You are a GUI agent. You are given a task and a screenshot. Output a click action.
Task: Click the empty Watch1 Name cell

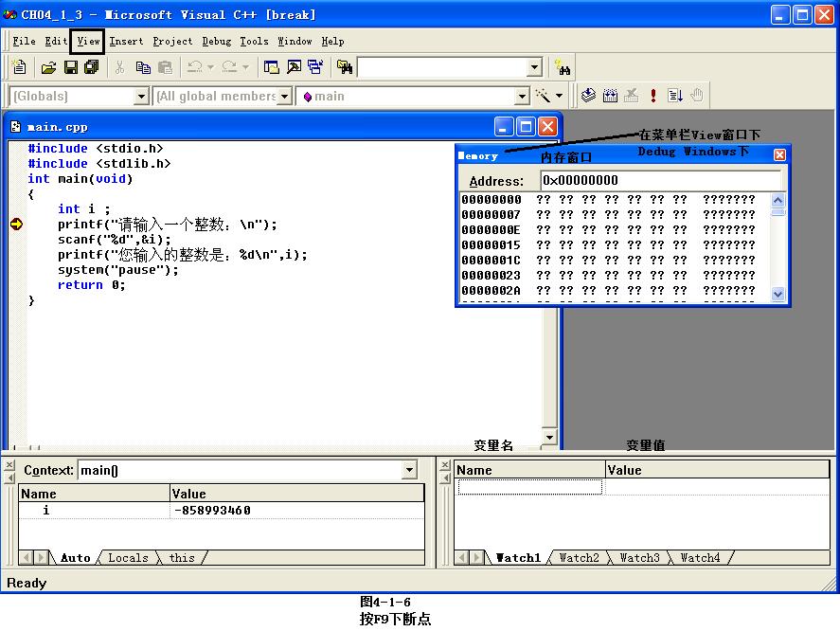point(529,487)
